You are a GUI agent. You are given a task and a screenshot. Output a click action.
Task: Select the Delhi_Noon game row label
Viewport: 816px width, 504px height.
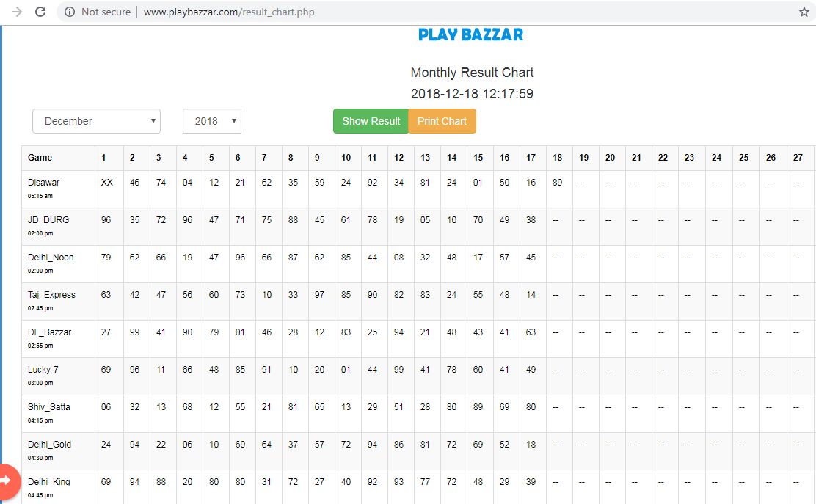51,257
